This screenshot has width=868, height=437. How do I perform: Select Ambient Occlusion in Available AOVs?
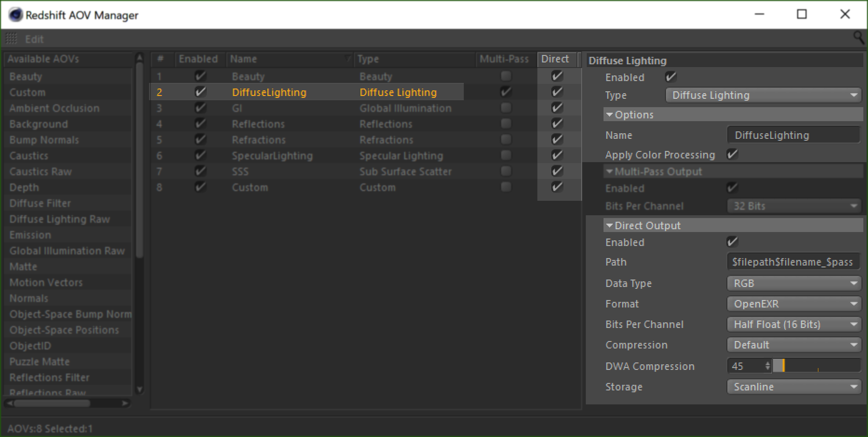coord(54,108)
